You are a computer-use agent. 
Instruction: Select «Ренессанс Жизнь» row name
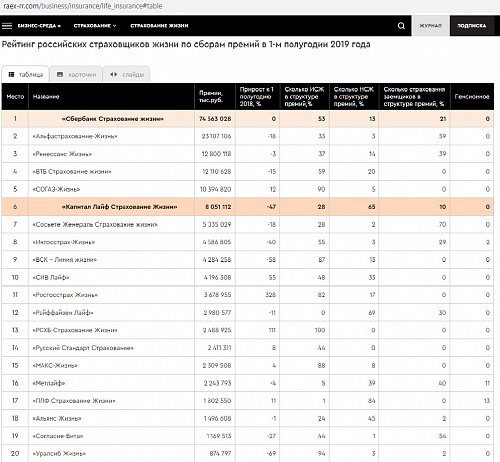coord(62,154)
